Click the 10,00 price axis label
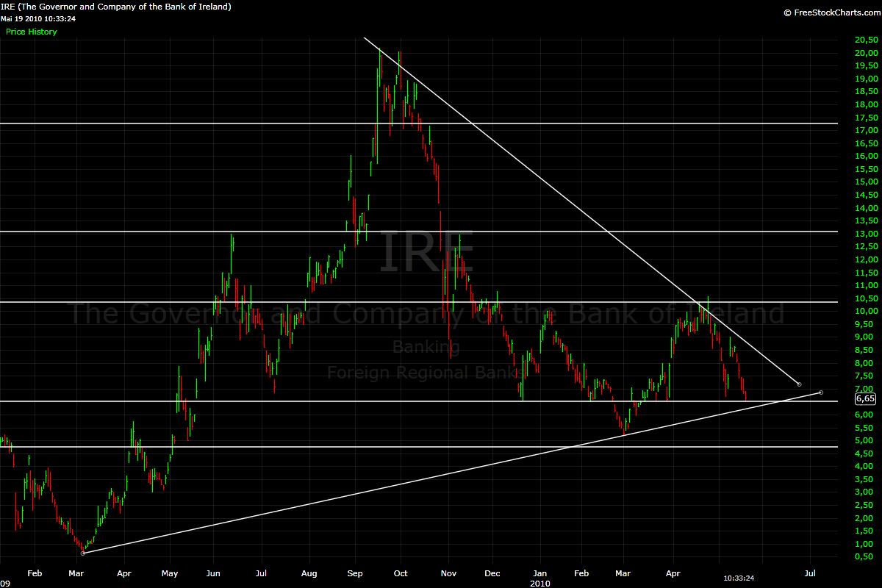 865,311
